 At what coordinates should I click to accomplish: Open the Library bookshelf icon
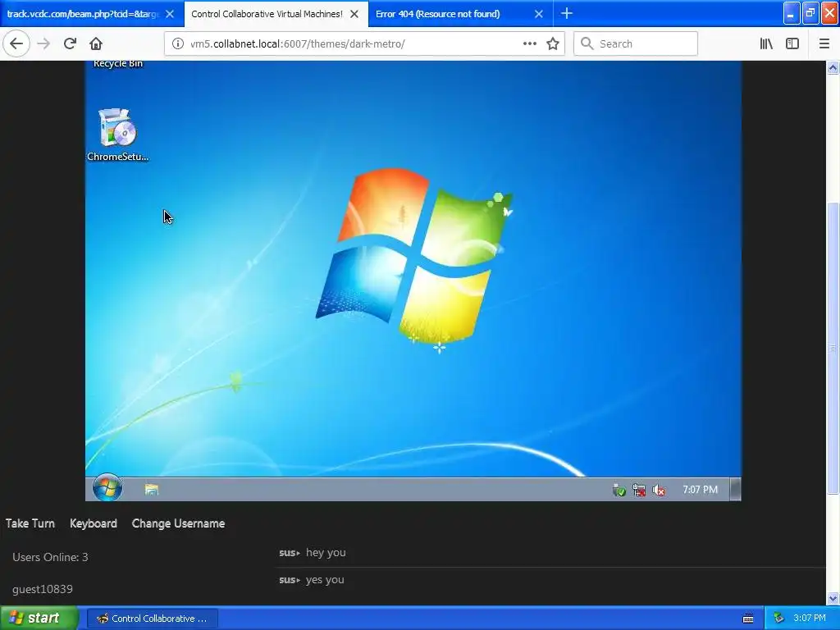(x=766, y=43)
